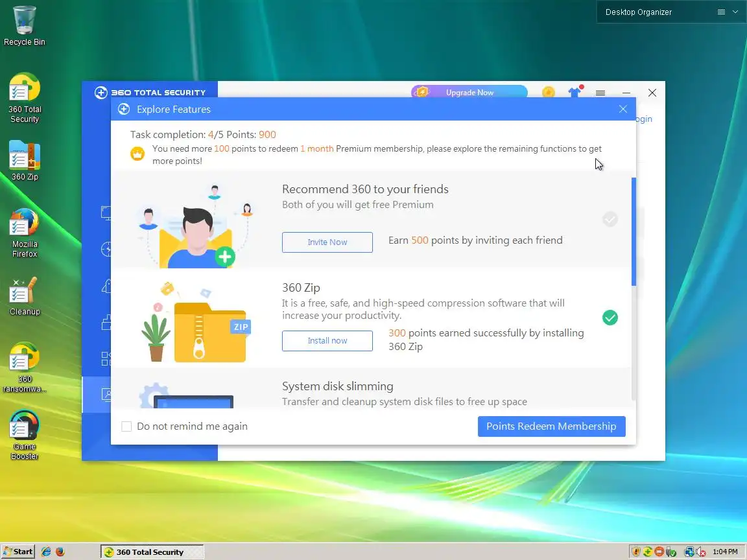Click the Explore Features plus icon
This screenshot has height=560, width=747.
[124, 109]
